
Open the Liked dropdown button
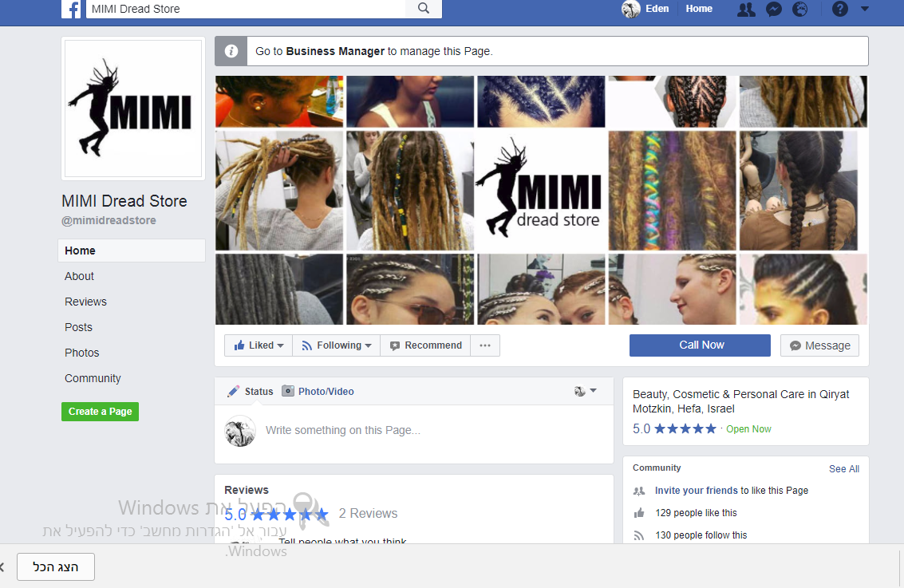259,345
